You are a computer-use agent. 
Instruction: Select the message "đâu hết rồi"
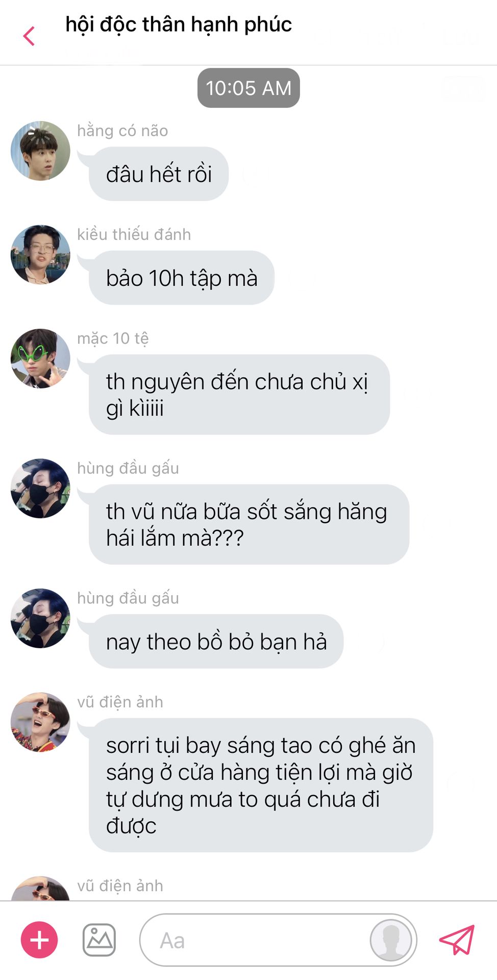point(159,174)
